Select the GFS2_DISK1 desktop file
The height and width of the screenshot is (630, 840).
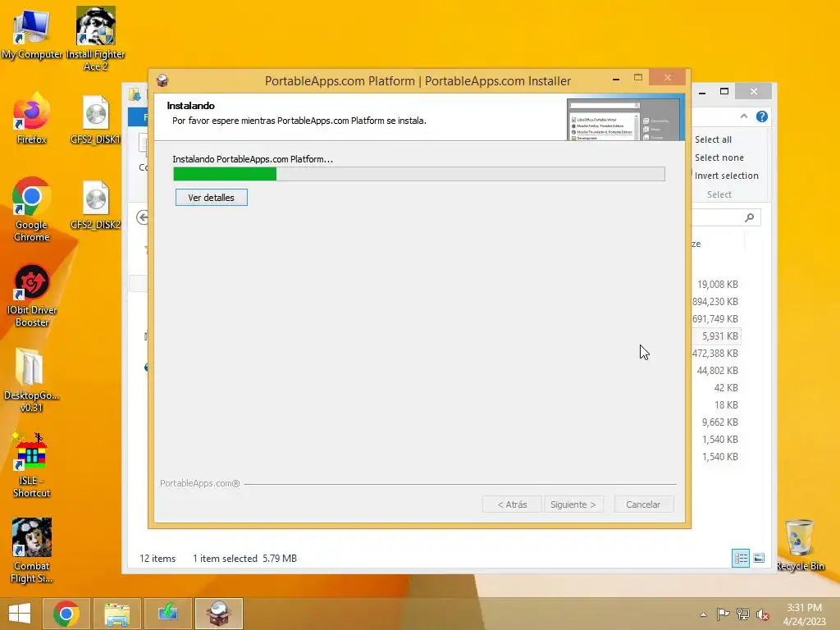coord(95,120)
